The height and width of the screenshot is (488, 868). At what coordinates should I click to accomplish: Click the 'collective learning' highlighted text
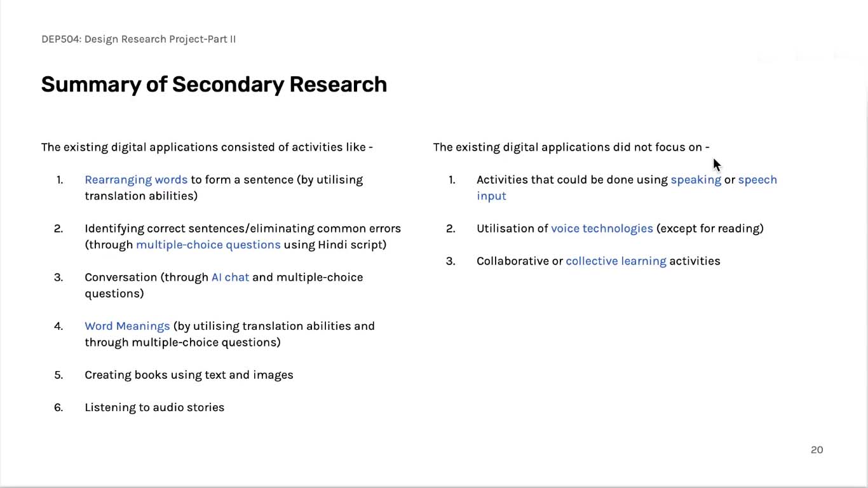pyautogui.click(x=616, y=261)
